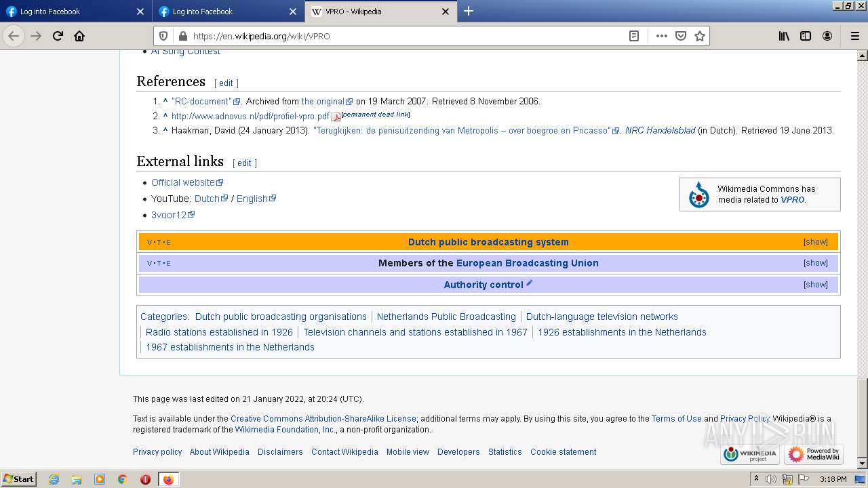Open the VPRO Wikimedia Commons link
Viewport: 868px width, 488px height.
(792, 200)
